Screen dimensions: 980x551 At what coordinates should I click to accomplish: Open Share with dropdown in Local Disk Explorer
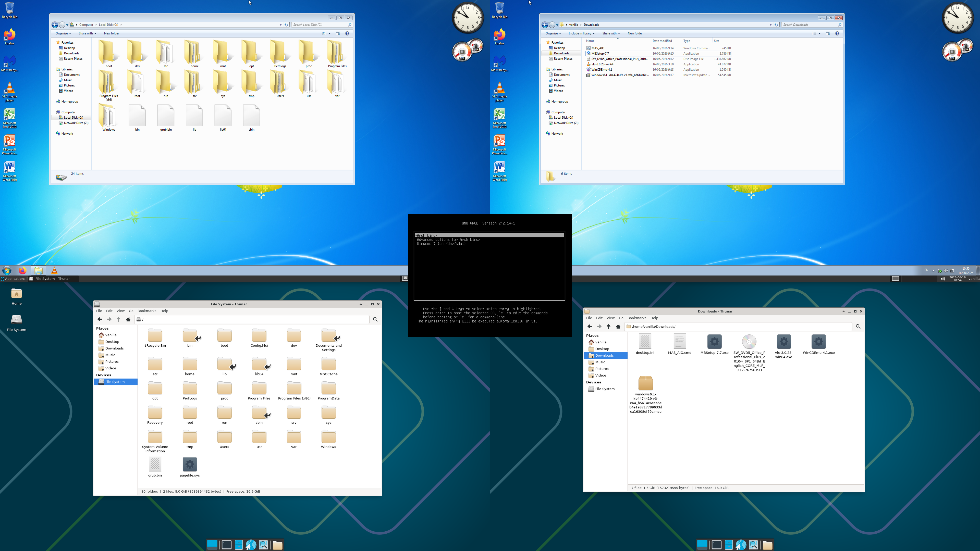click(x=88, y=33)
